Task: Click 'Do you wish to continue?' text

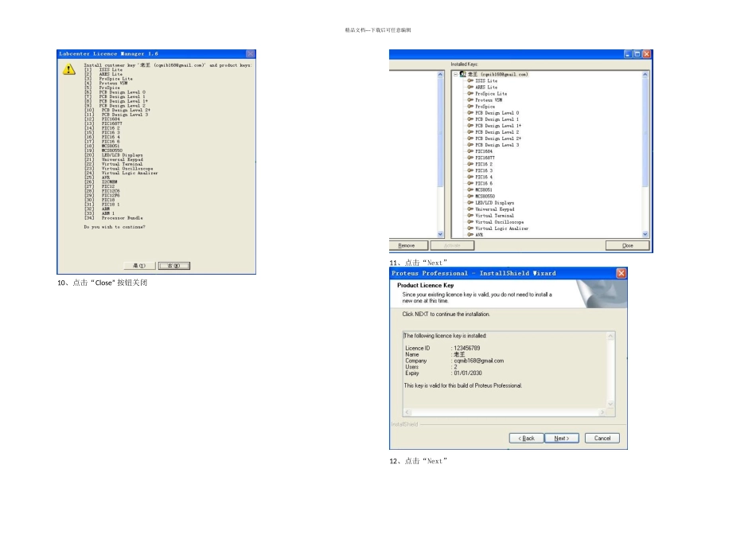Action: (x=115, y=227)
